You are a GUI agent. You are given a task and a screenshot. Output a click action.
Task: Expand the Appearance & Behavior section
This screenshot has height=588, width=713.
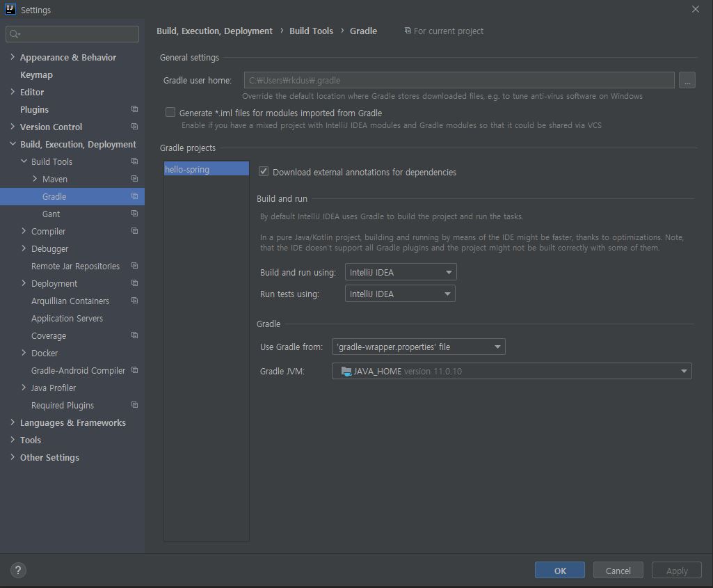point(13,57)
